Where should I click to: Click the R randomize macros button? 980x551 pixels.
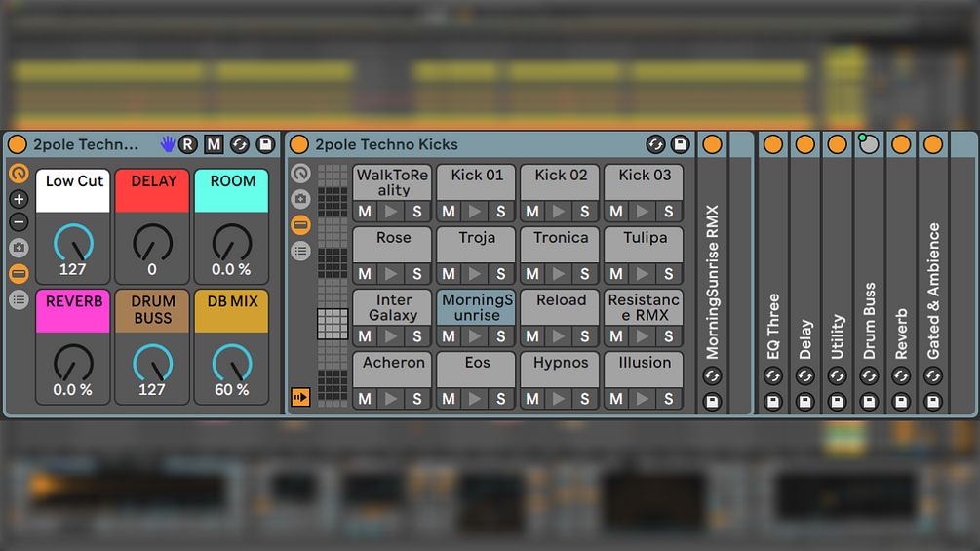(x=187, y=144)
